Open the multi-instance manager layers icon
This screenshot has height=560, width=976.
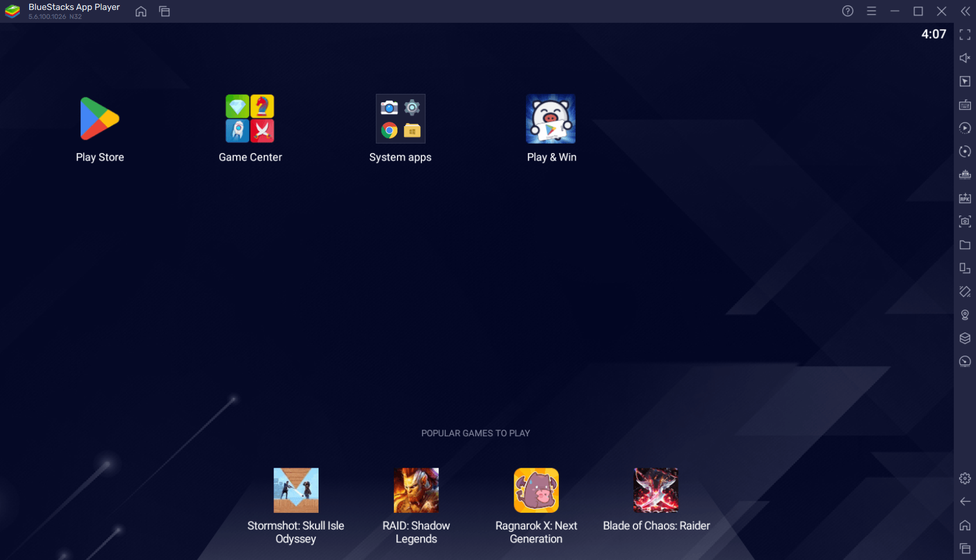pyautogui.click(x=965, y=338)
